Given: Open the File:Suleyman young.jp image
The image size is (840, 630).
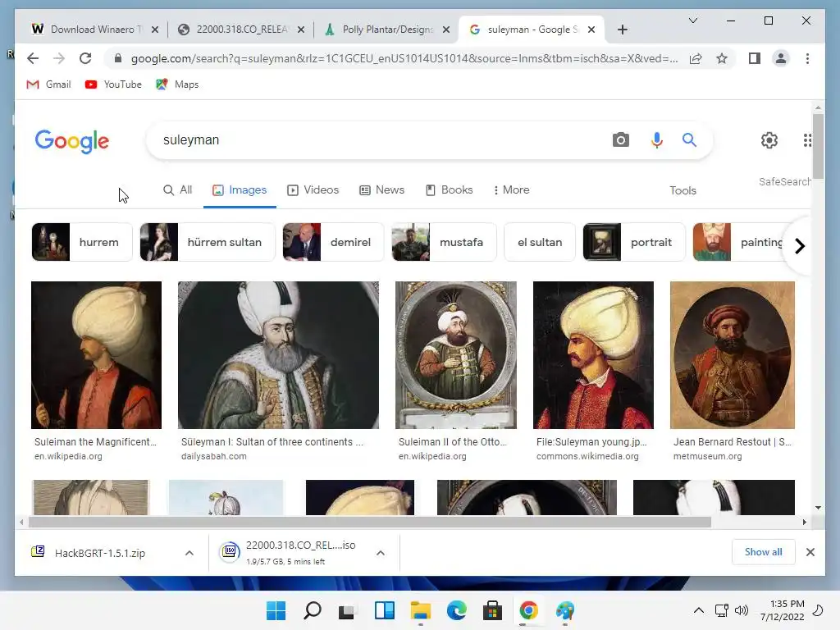Looking at the screenshot, I should pyautogui.click(x=593, y=354).
